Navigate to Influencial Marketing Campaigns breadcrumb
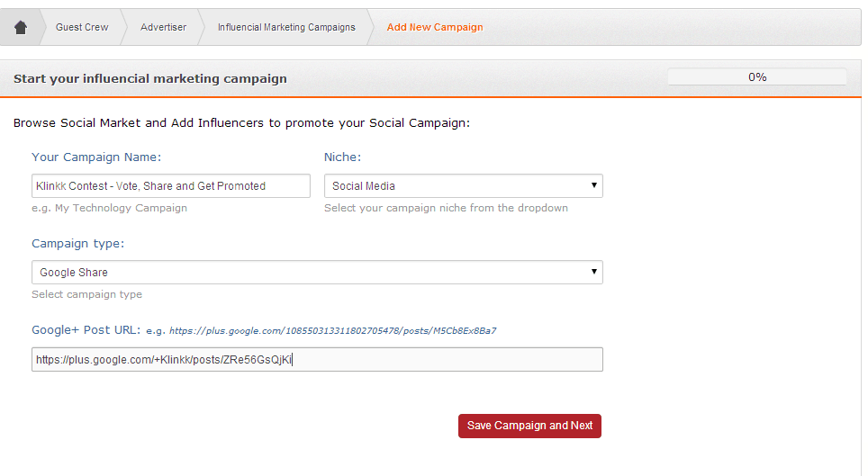 pyautogui.click(x=286, y=27)
